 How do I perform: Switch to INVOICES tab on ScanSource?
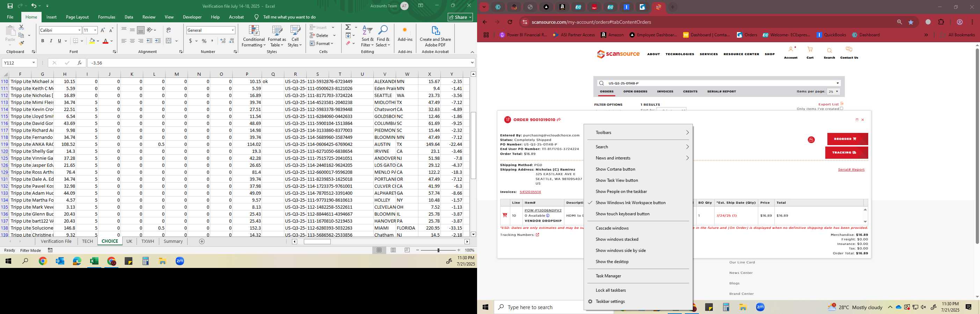[665, 92]
